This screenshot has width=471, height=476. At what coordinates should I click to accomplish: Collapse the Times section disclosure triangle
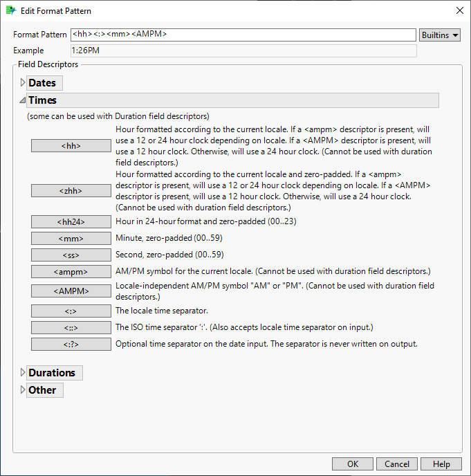click(x=22, y=100)
